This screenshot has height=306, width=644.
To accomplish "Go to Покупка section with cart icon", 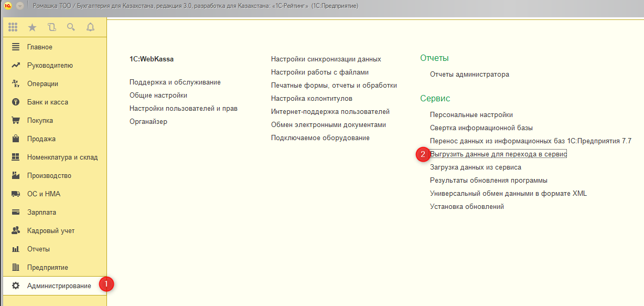I will pyautogui.click(x=40, y=121).
